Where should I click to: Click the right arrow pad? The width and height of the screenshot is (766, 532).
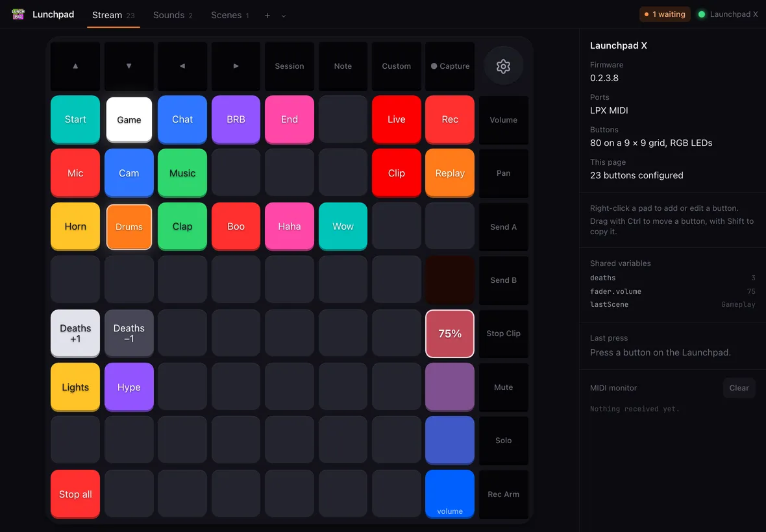tap(236, 66)
